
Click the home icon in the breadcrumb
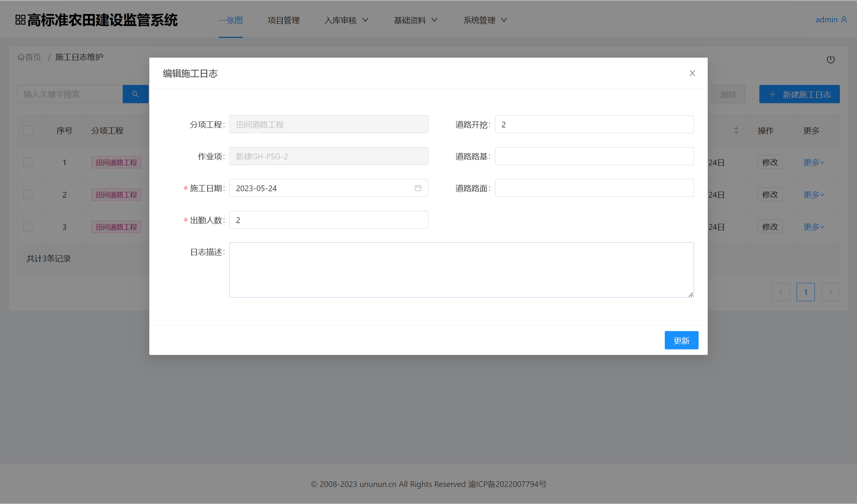point(21,57)
